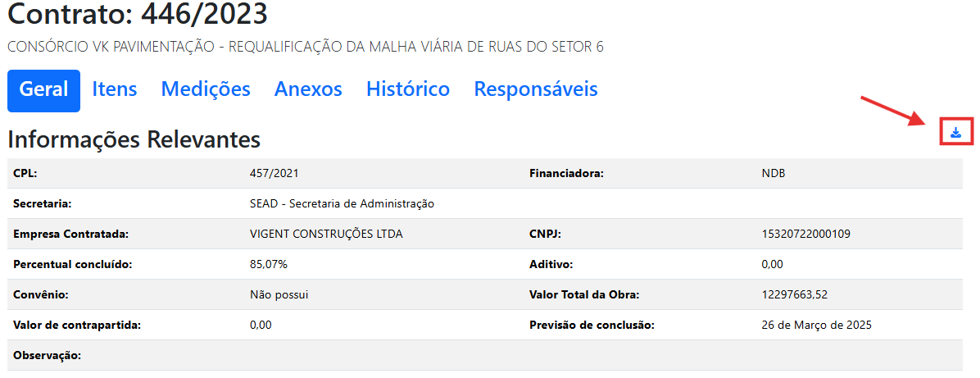This screenshot has height=378, width=980.
Task: Click the date 26 de Março de 2025
Action: click(x=816, y=326)
